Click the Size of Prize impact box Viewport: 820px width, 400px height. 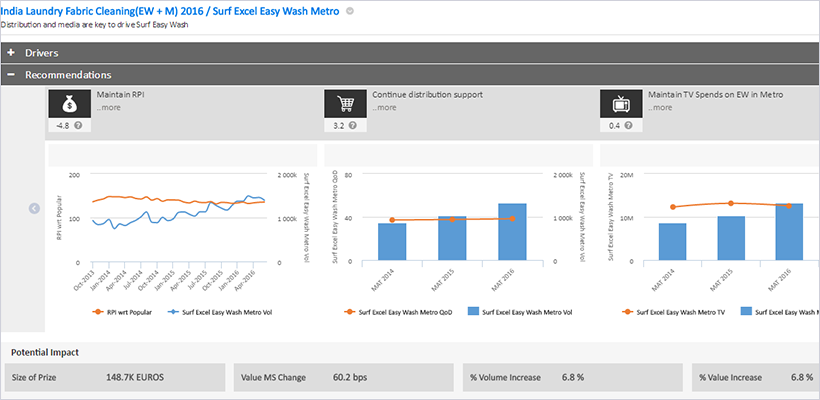[116, 377]
